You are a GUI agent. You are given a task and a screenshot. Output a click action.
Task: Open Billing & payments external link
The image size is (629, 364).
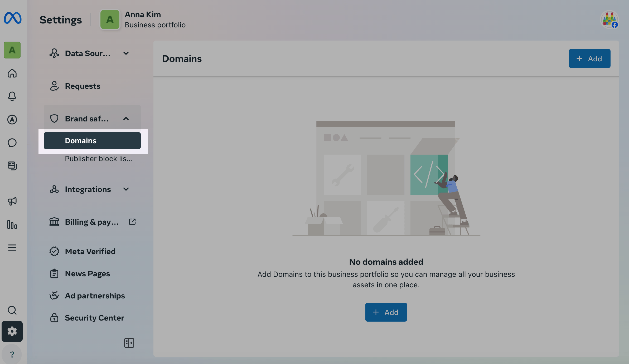92,222
